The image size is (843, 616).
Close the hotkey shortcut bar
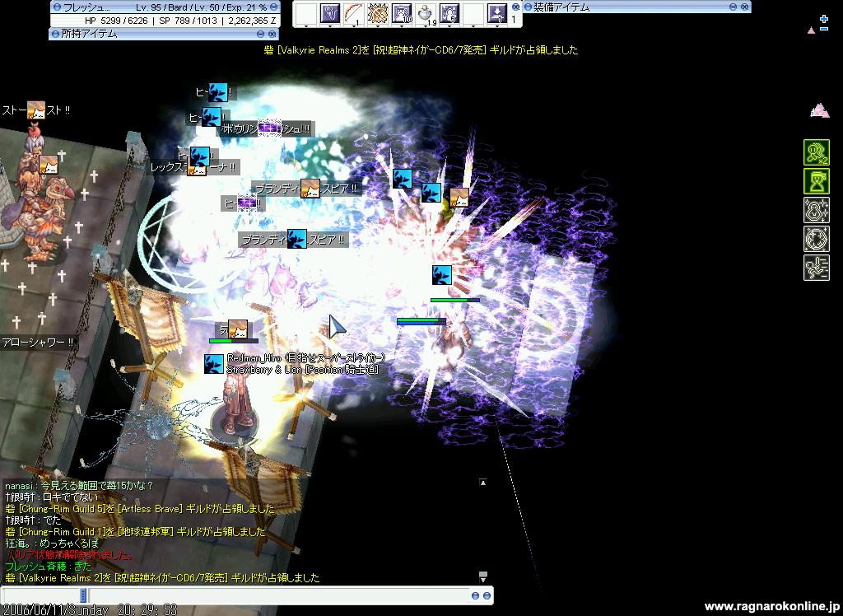pos(515,7)
